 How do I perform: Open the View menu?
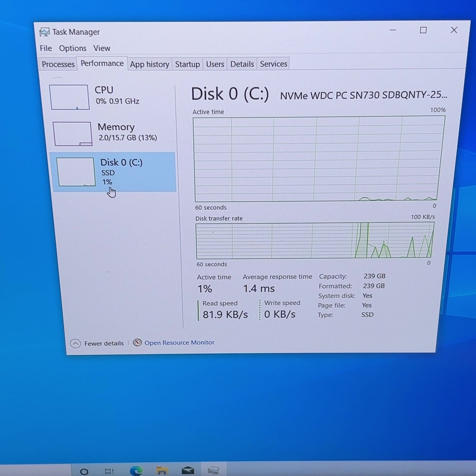102,48
